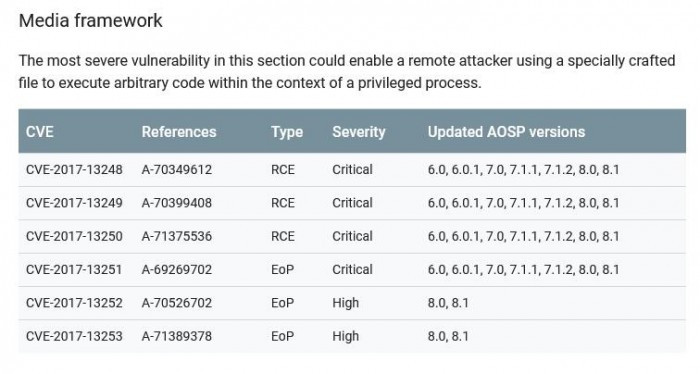Select the Media framework heading
Image resolution: width=700 pixels, height=374 pixels.
[x=91, y=21]
